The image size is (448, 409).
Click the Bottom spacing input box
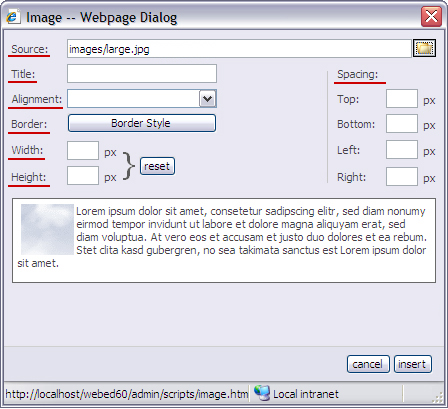click(x=402, y=124)
